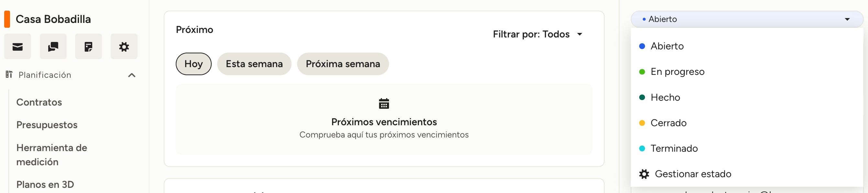Open Contratos in the sidebar
868x193 pixels.
(x=39, y=102)
